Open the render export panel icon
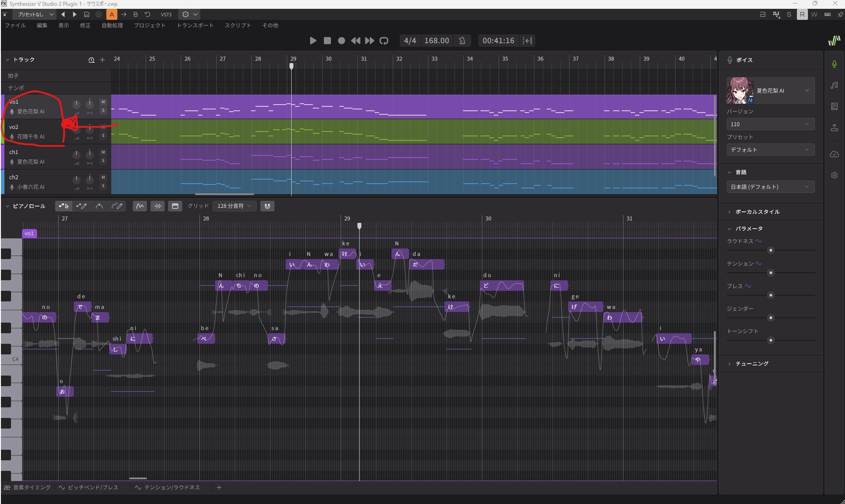 [834, 128]
